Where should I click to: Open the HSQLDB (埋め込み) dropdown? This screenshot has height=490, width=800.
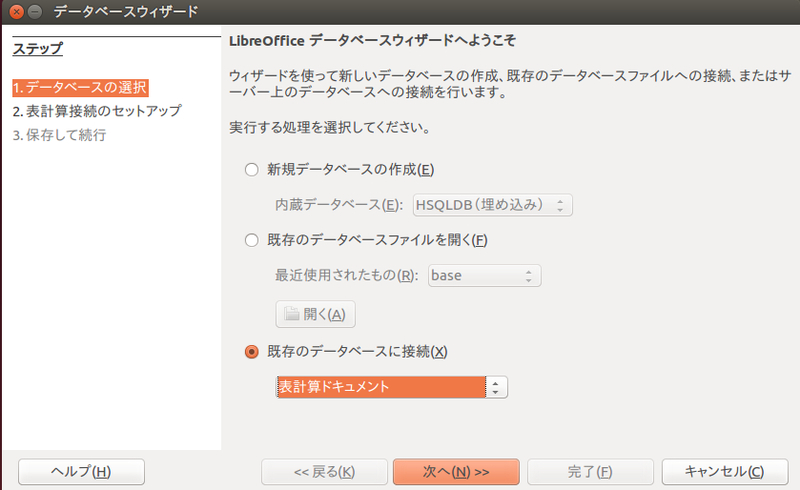click(492, 205)
